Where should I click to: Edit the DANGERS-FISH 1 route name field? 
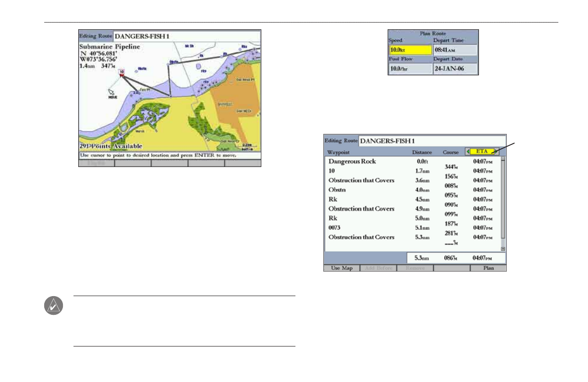(x=432, y=141)
